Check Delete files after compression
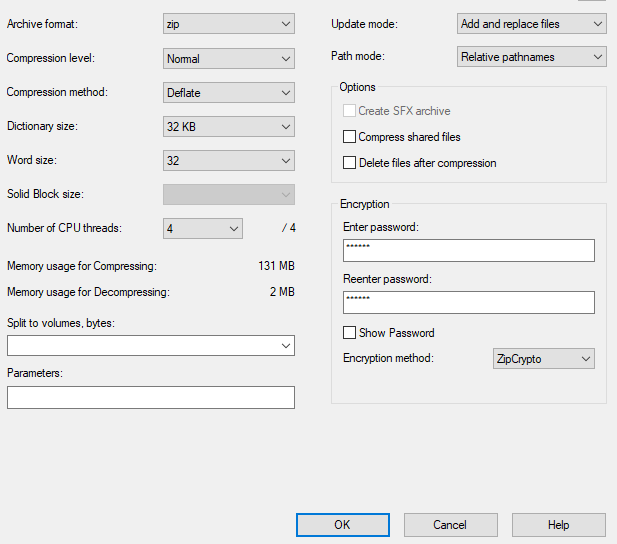617x544 pixels. (x=349, y=163)
